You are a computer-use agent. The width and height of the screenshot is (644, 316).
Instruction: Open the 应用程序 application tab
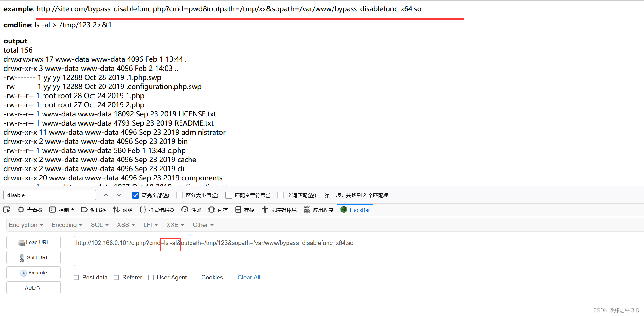click(319, 210)
